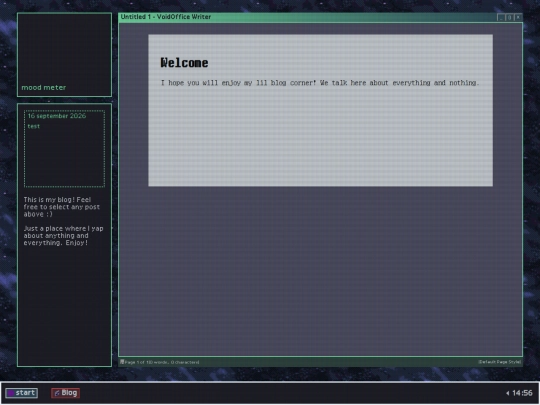Click the document icon in Writer status bar
Viewport: 540px width, 405px height.
[x=122, y=362]
